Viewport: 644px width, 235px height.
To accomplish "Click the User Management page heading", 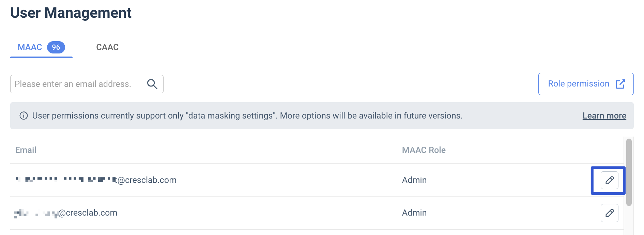I will coord(71,13).
